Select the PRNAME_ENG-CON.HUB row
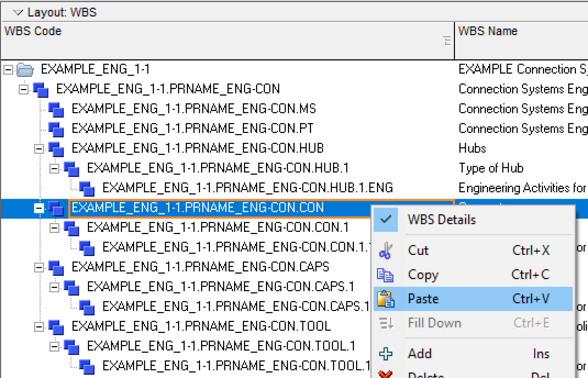The width and height of the screenshot is (588, 378). (198, 149)
